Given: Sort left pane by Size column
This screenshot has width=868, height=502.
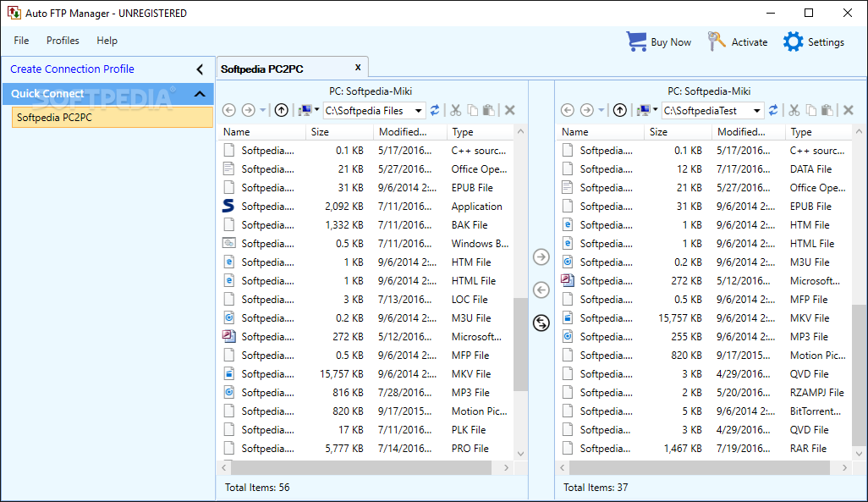Looking at the screenshot, I should point(339,132).
